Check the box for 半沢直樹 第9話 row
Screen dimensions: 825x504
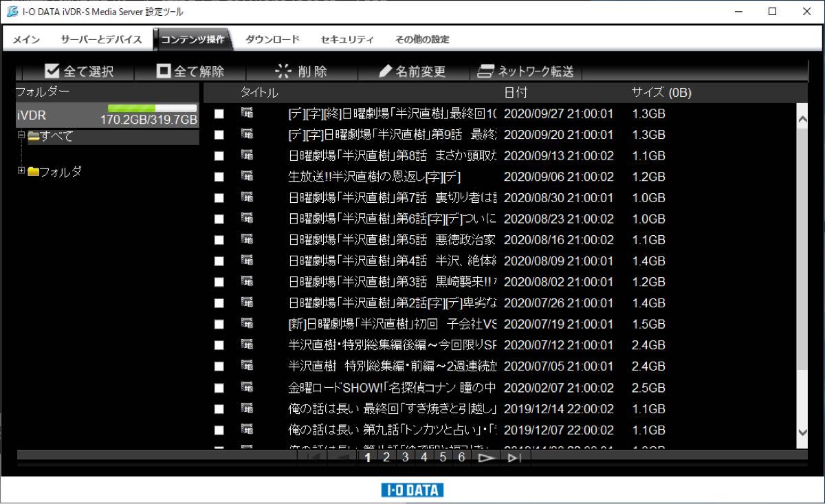click(219, 135)
